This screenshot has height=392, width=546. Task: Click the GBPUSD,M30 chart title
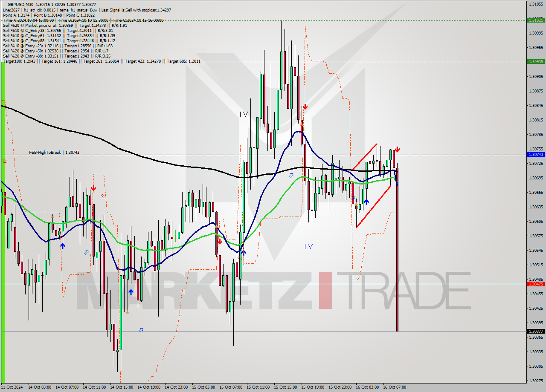coord(21,4)
